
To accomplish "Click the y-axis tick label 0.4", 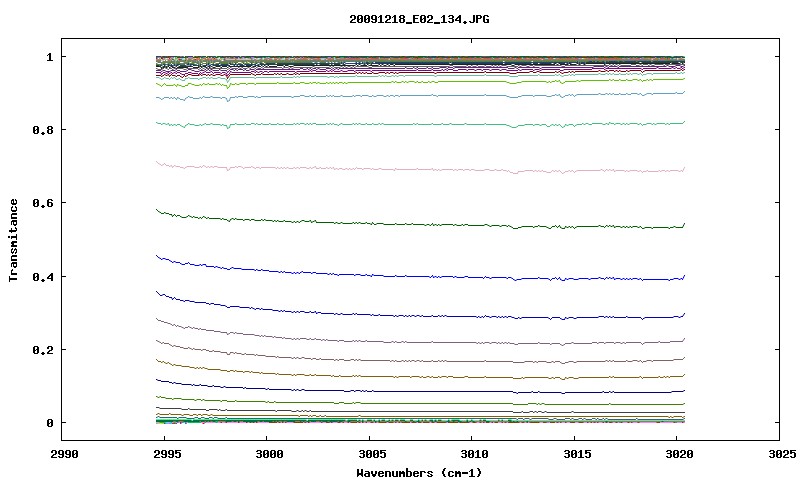I will (43, 276).
